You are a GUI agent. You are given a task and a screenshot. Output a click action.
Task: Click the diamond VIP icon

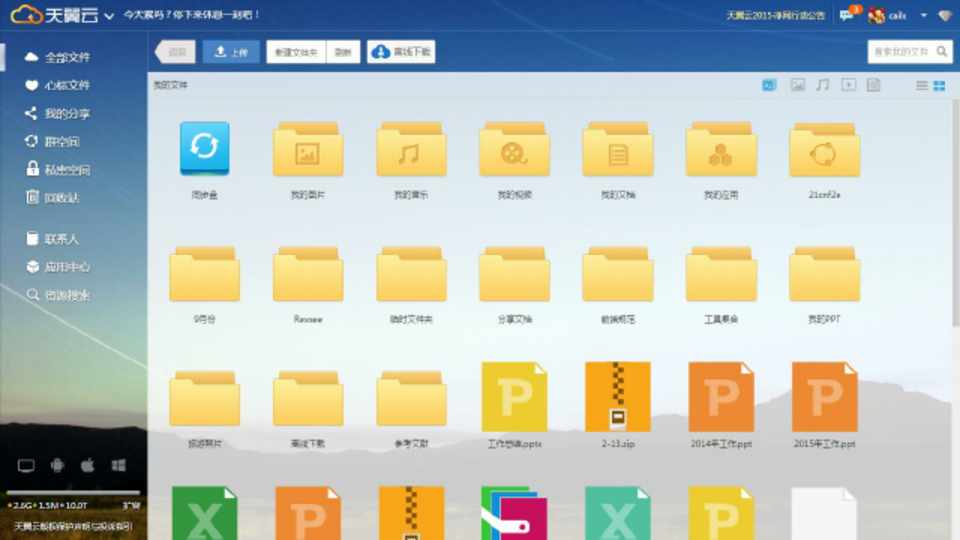click(944, 16)
